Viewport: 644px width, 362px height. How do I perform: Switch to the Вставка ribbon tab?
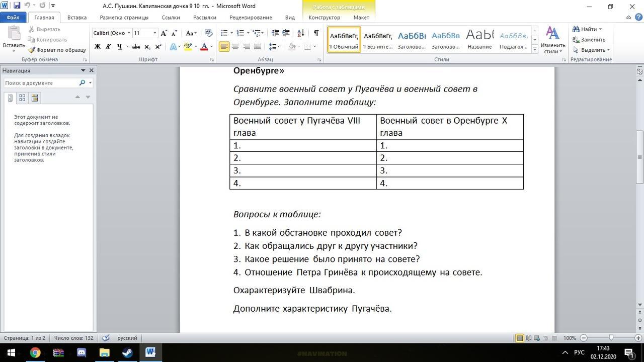click(77, 18)
